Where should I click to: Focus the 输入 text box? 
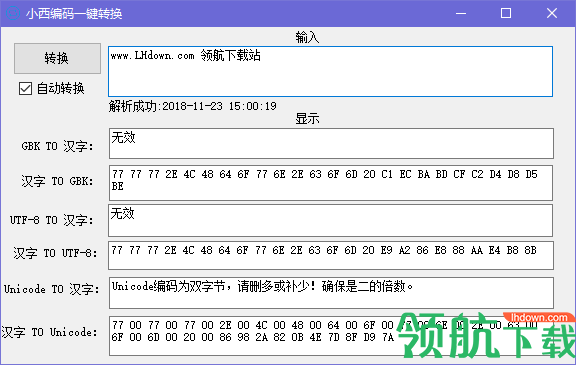pyautogui.click(x=330, y=72)
